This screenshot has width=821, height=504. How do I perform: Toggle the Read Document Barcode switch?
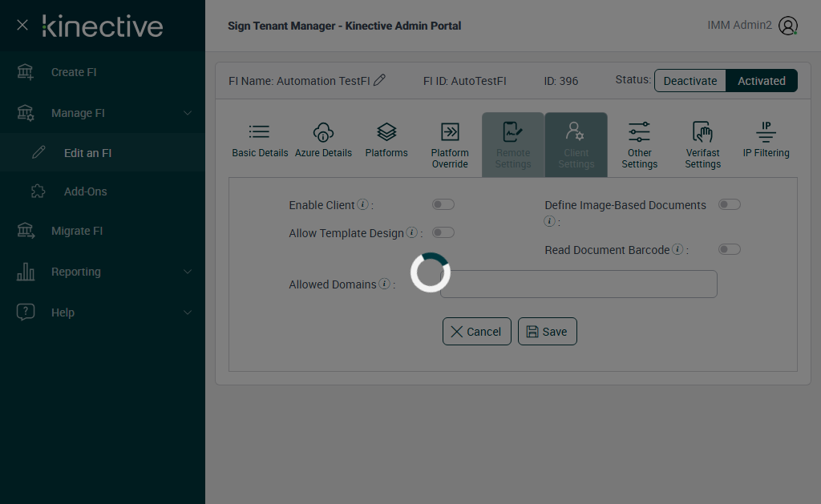click(x=730, y=249)
